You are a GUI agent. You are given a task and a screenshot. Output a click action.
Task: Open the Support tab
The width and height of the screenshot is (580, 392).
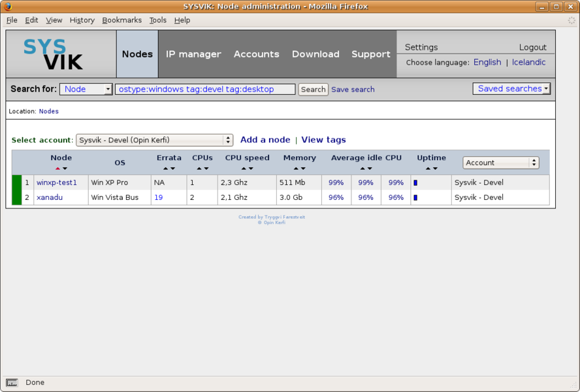coord(370,54)
